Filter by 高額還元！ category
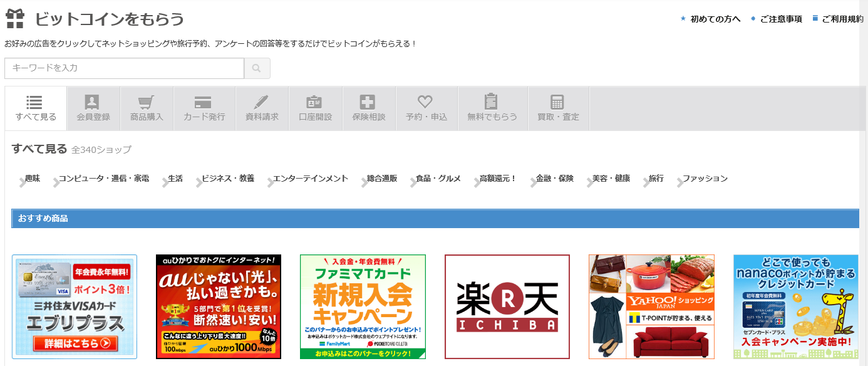Screen dimensions: 868x366 (x=498, y=179)
